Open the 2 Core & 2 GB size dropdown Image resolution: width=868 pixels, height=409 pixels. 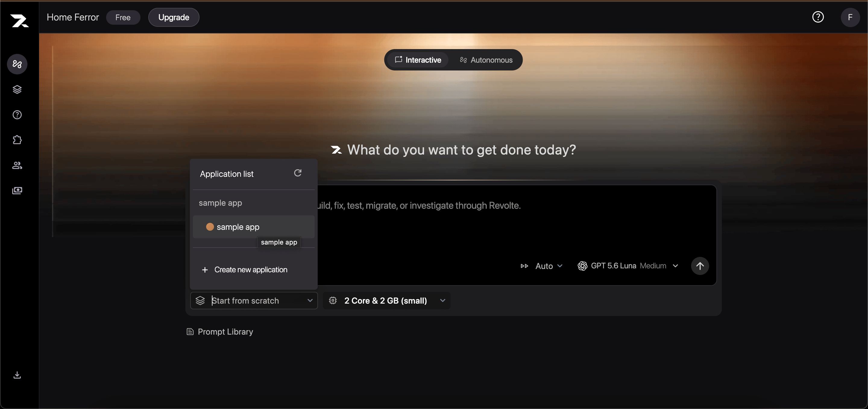point(386,300)
